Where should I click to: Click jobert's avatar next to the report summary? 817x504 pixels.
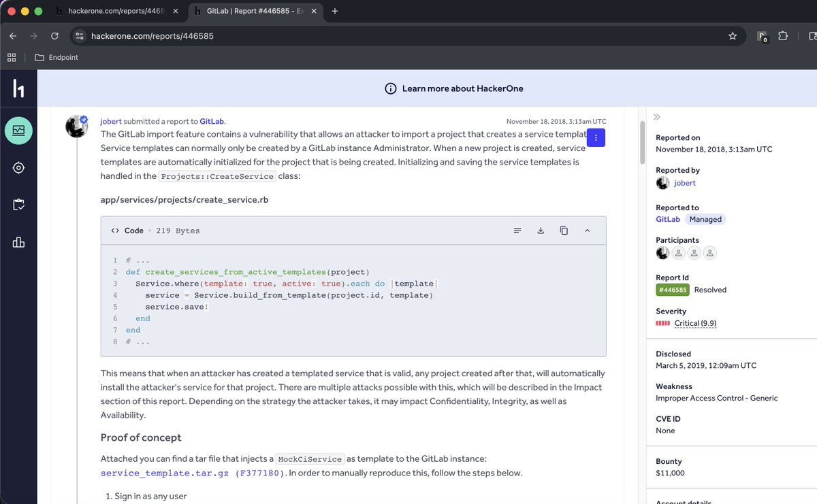coord(76,126)
